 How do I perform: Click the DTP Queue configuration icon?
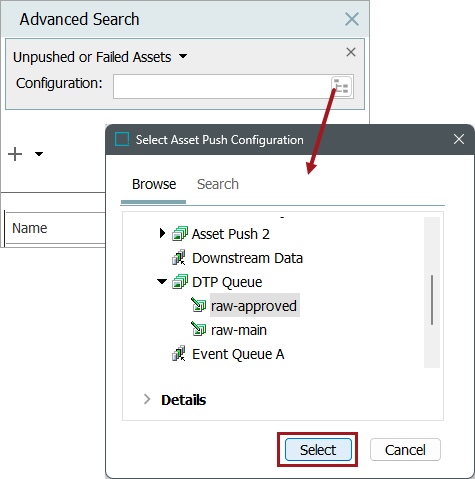[x=180, y=282]
